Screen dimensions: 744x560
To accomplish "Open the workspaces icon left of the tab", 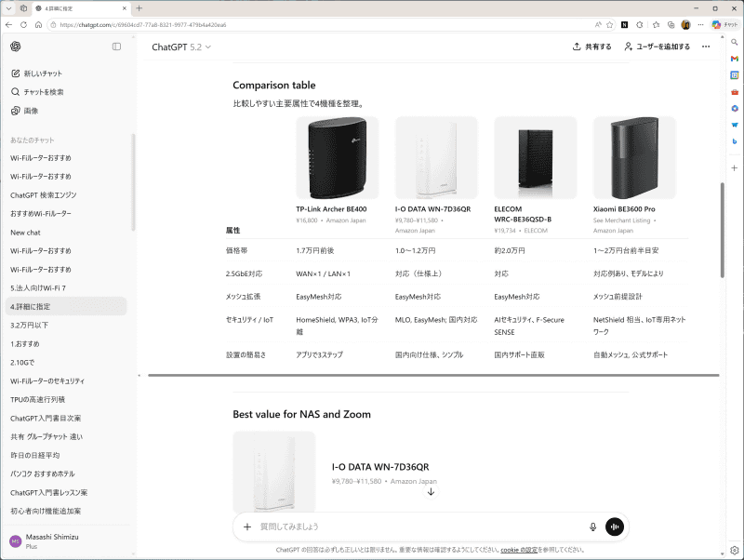I will point(24,8).
